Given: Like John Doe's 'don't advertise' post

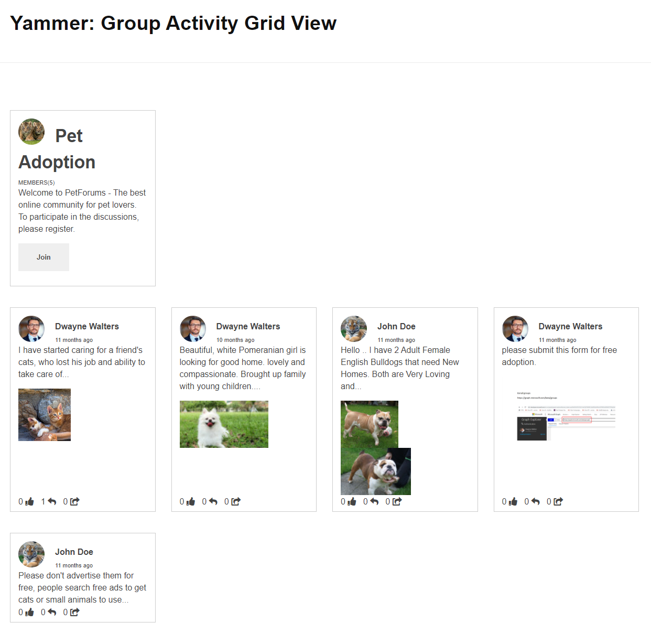Looking at the screenshot, I should (x=30, y=613).
